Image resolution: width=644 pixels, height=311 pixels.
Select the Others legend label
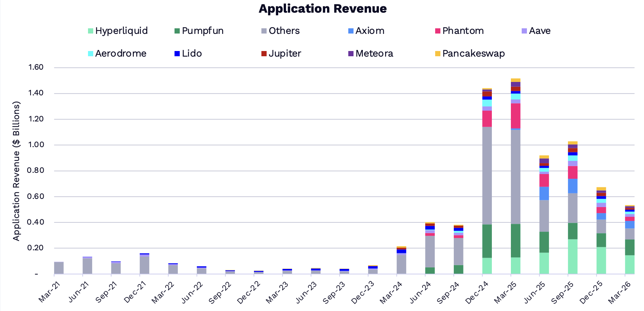[x=284, y=31]
